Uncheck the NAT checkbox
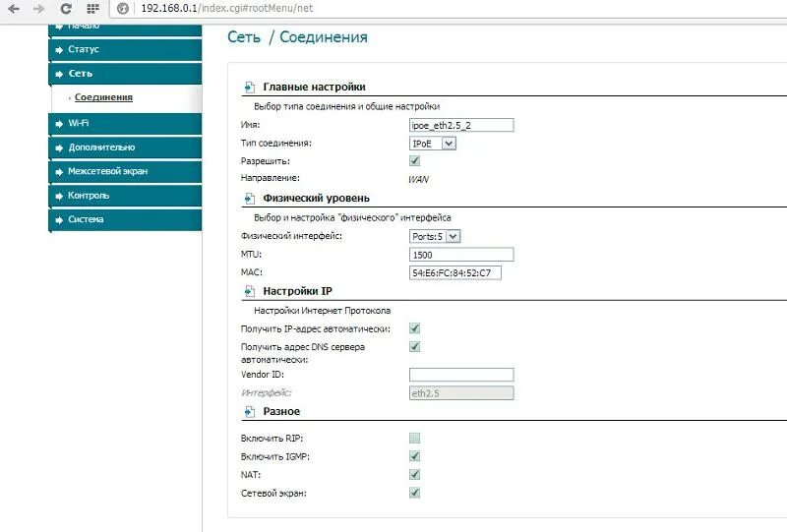 coord(414,474)
